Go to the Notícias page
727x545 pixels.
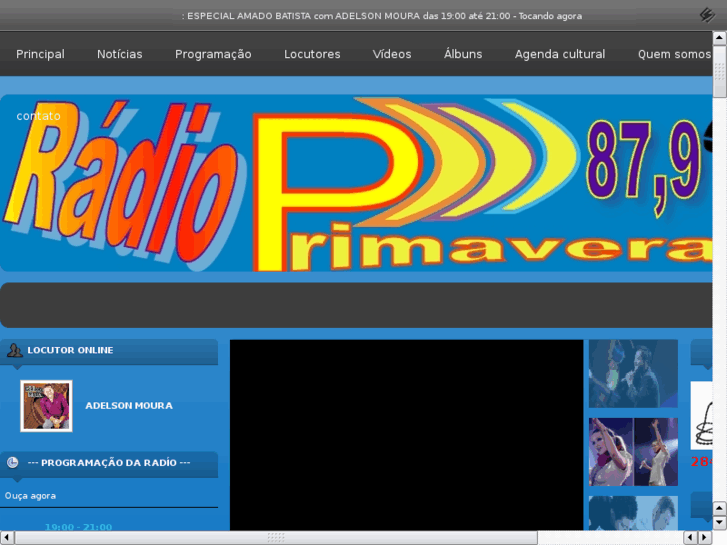pos(120,54)
